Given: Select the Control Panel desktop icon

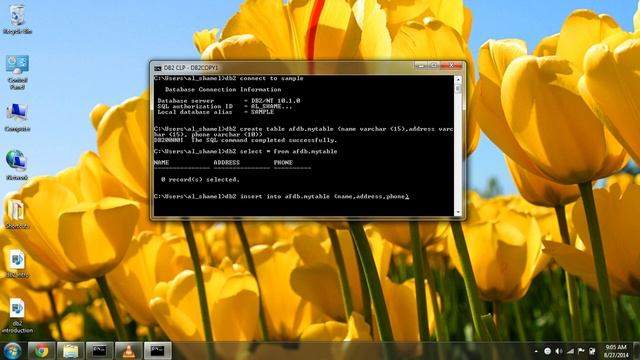Looking at the screenshot, I should [x=17, y=72].
